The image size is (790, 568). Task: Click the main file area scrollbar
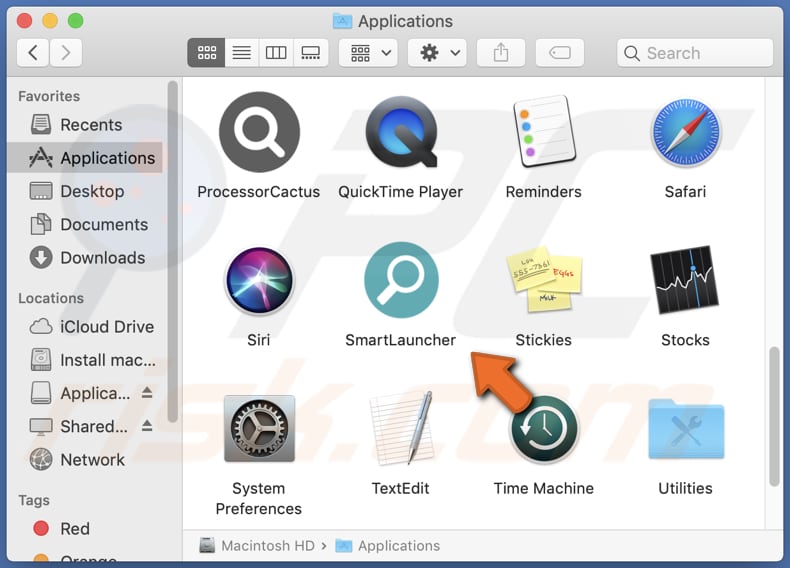coord(775,416)
